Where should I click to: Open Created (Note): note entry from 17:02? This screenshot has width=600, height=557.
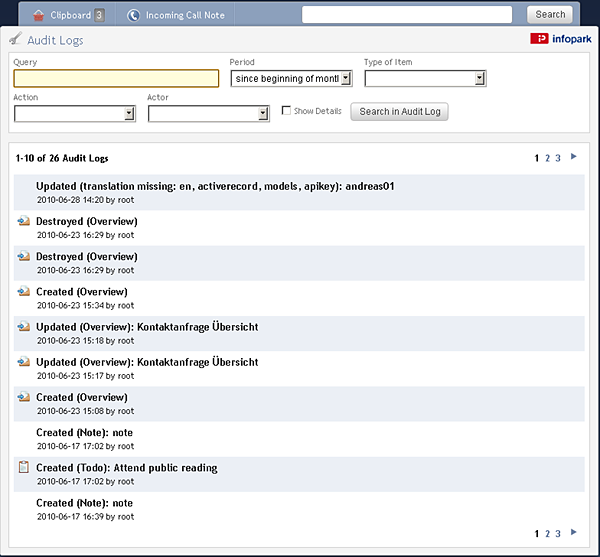click(x=84, y=433)
